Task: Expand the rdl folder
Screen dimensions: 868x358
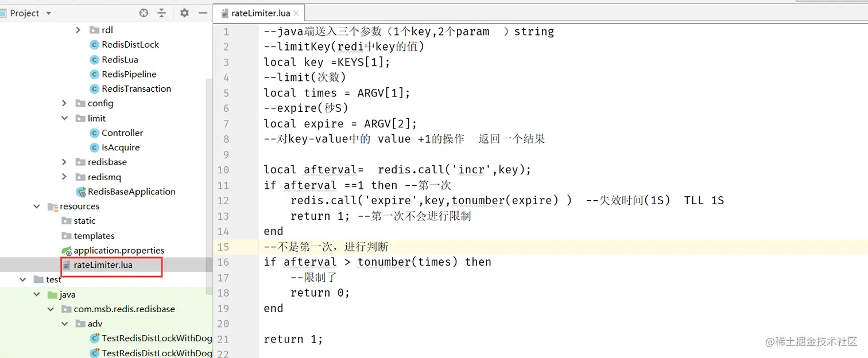Action: pos(78,30)
